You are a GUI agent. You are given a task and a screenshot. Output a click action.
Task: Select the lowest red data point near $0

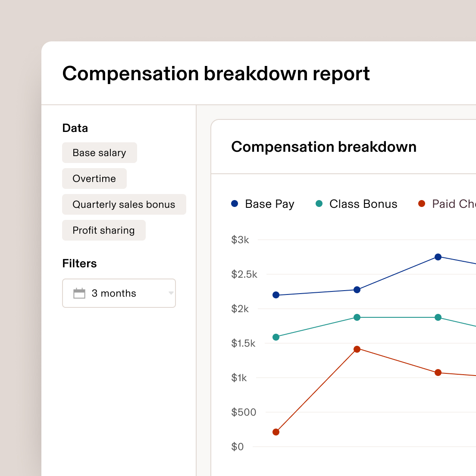coord(276,431)
